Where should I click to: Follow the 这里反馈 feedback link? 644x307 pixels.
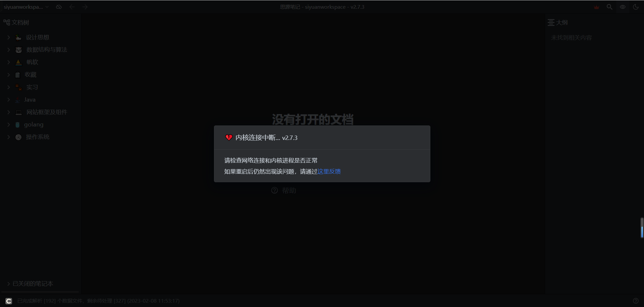pos(329,171)
